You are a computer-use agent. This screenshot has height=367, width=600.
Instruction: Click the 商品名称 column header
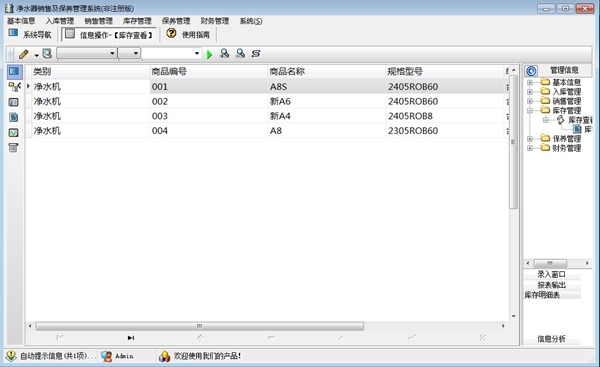[326, 72]
